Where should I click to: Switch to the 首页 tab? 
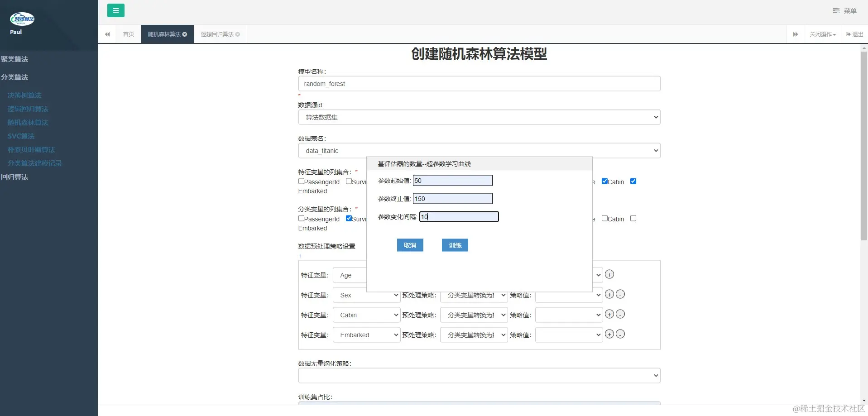click(129, 34)
